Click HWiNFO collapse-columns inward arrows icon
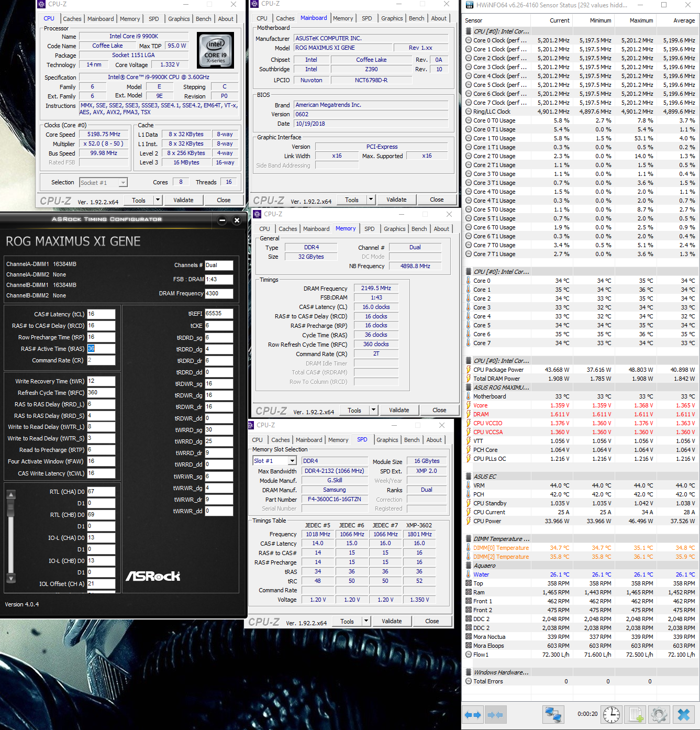700x730 pixels. pyautogui.click(x=495, y=715)
